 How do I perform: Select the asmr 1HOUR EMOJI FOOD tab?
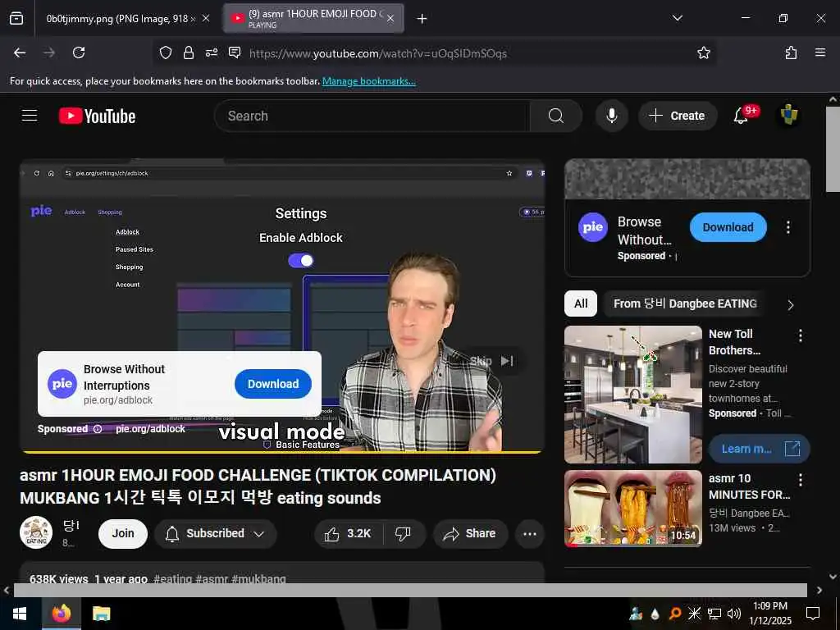(313, 19)
